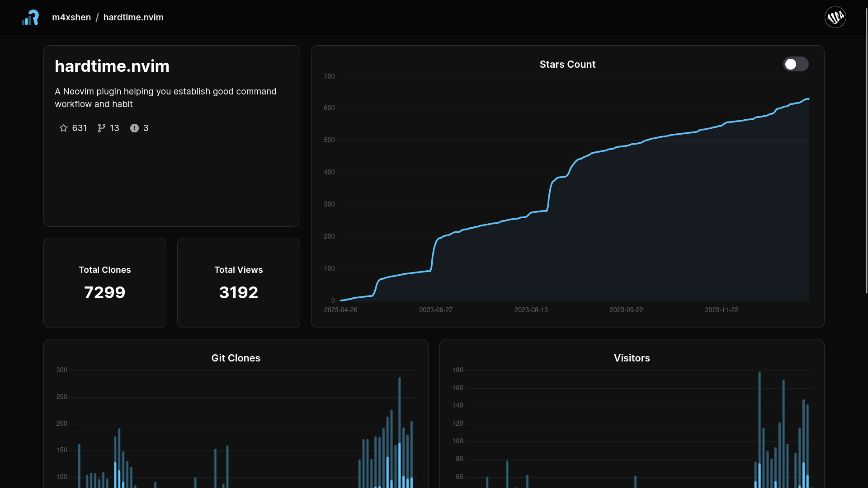Click the 7299 total clones number

point(105,293)
